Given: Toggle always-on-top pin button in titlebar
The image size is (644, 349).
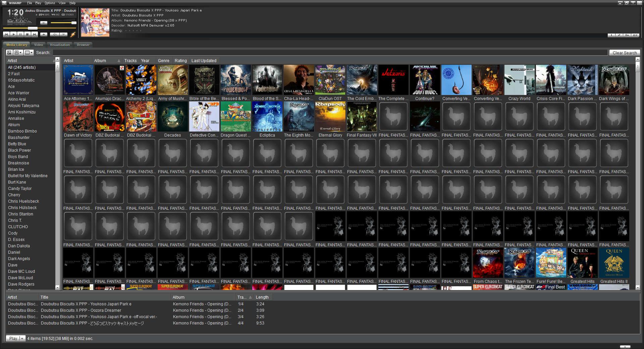Looking at the screenshot, I should pyautogui.click(x=633, y=3).
